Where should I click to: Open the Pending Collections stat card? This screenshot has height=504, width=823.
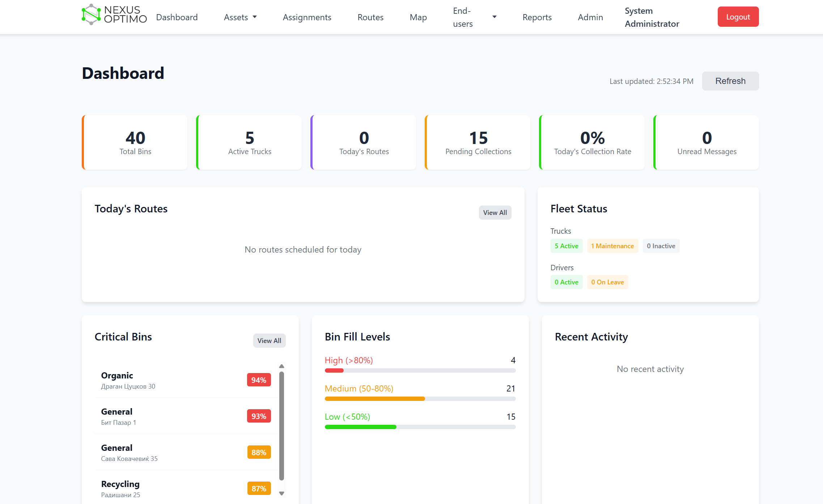(477, 142)
